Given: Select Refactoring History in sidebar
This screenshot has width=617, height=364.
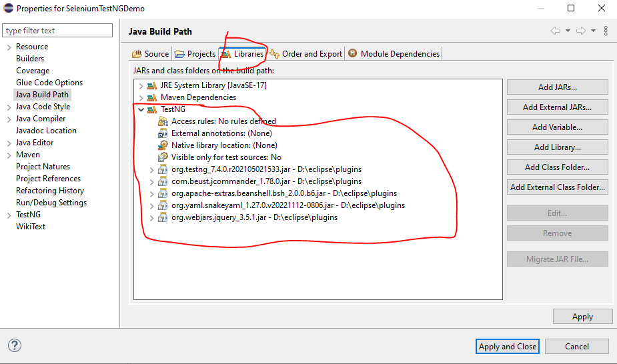Looking at the screenshot, I should coord(50,191).
